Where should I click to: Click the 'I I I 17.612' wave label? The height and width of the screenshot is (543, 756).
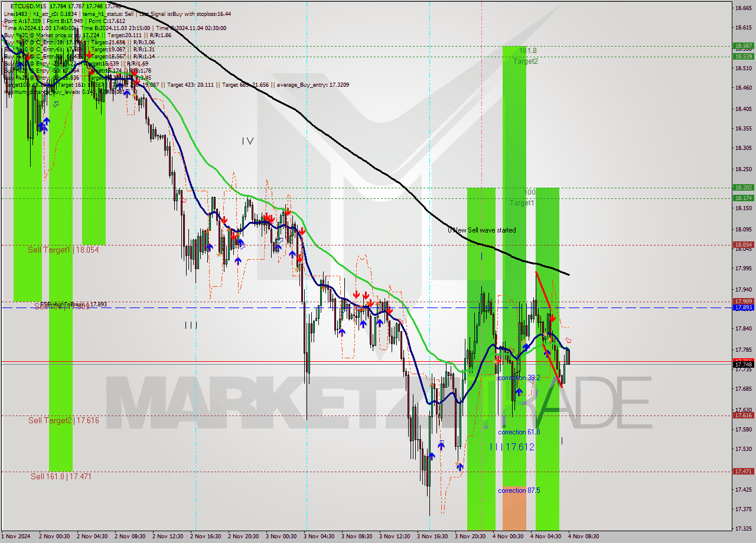(x=512, y=447)
